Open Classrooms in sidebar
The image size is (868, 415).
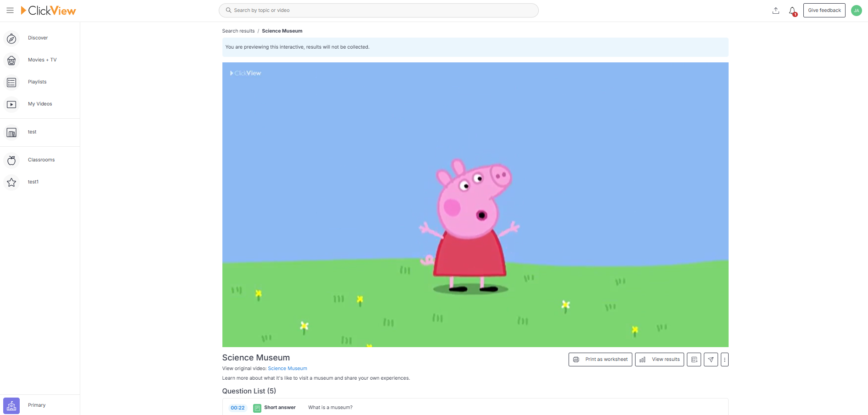pos(41,160)
